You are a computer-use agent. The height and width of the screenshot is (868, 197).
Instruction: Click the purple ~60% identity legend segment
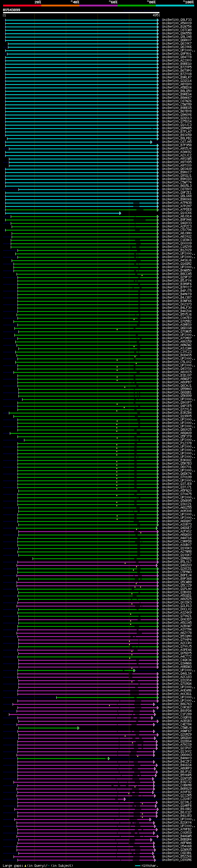(99, 6)
